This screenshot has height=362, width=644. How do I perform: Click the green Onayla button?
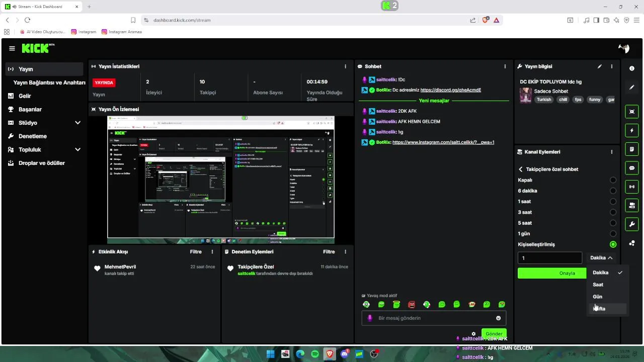coord(552,273)
